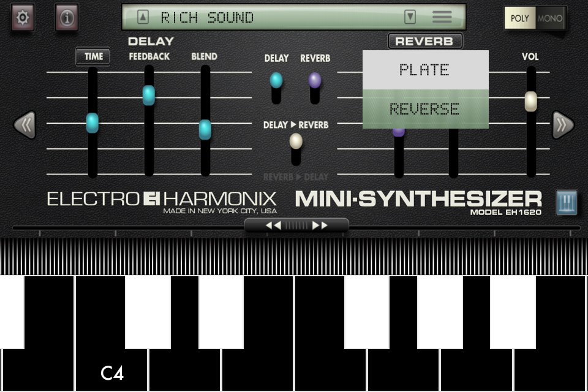Screen dimensions: 588x392
Task: Shift keyboard right with forward arrows
Action: pos(320,225)
